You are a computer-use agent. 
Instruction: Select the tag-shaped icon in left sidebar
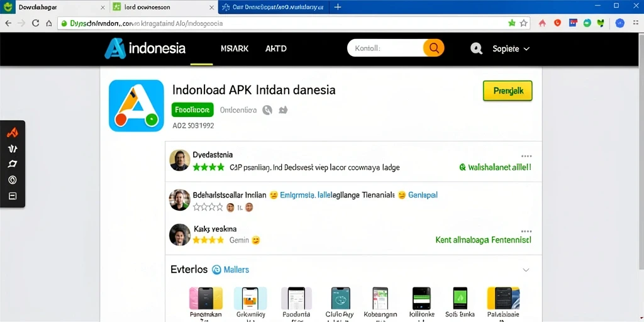13,164
